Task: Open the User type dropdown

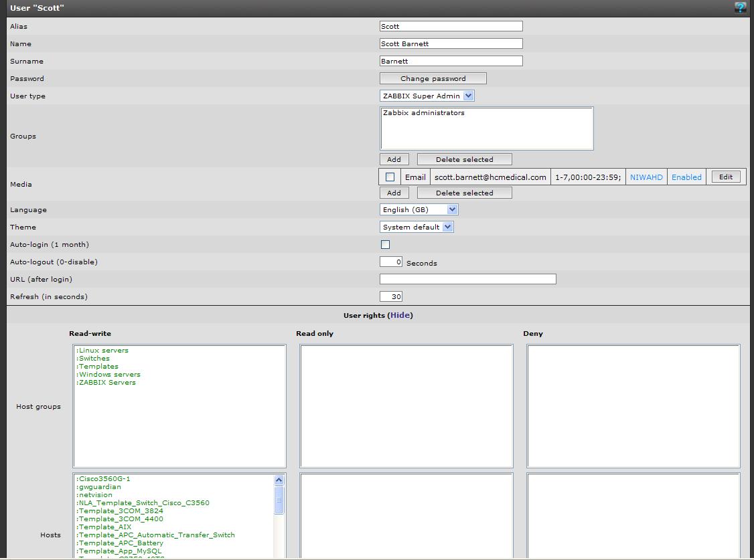Action: pyautogui.click(x=427, y=96)
